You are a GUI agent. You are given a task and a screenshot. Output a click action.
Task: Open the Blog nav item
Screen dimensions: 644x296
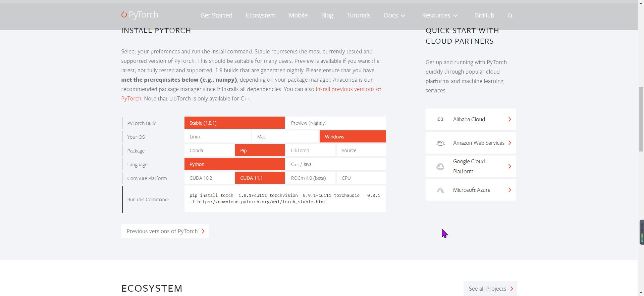(x=327, y=15)
